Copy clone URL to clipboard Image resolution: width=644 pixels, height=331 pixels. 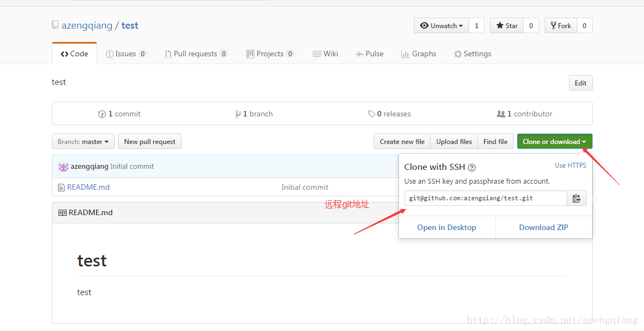pyautogui.click(x=577, y=198)
